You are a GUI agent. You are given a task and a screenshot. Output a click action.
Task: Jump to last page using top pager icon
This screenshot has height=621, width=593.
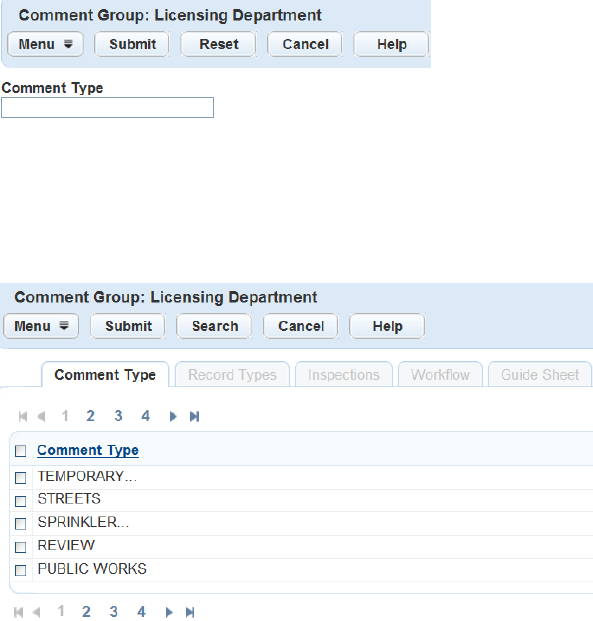(194, 416)
